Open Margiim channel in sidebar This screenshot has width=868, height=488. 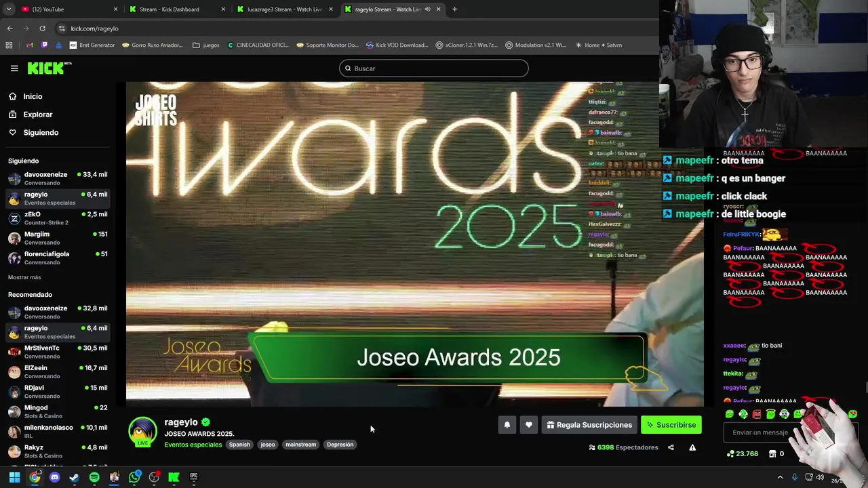[x=58, y=238]
